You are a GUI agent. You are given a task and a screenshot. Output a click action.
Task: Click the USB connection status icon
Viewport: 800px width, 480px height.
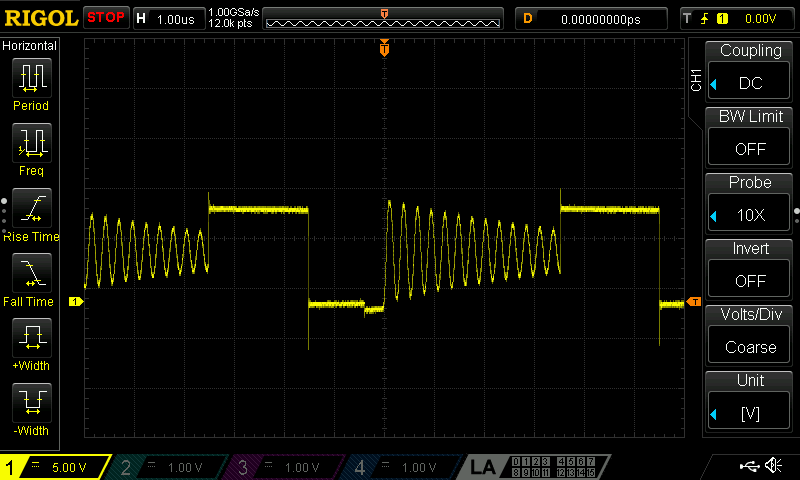tap(747, 466)
